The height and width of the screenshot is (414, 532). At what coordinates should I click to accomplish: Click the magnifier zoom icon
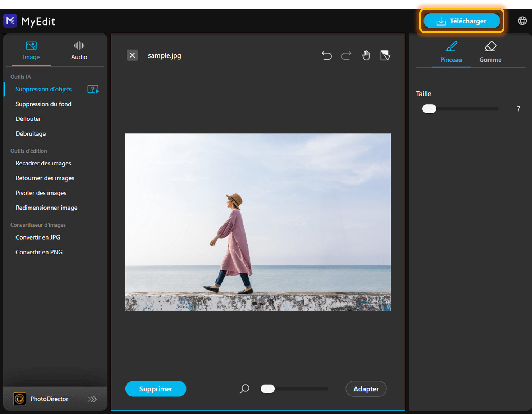244,389
